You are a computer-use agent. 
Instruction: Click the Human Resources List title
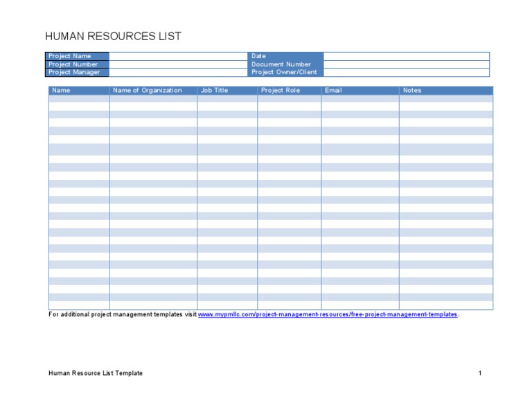(x=113, y=37)
